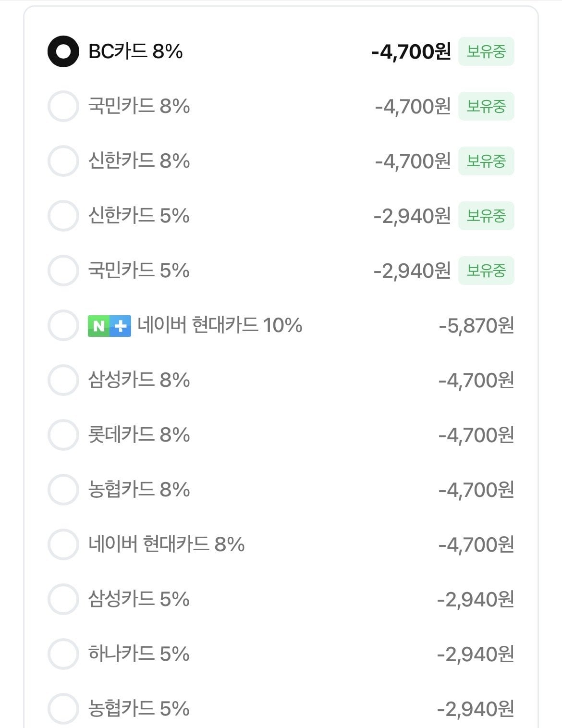The height and width of the screenshot is (728, 562).
Task: Choose 농협카드 8% radio option
Action: coord(63,490)
